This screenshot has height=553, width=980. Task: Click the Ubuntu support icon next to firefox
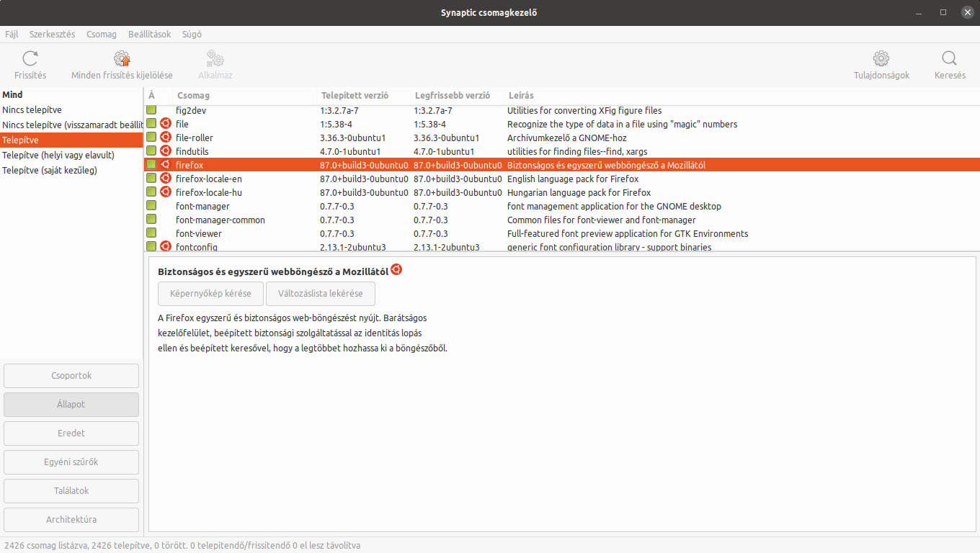(165, 165)
